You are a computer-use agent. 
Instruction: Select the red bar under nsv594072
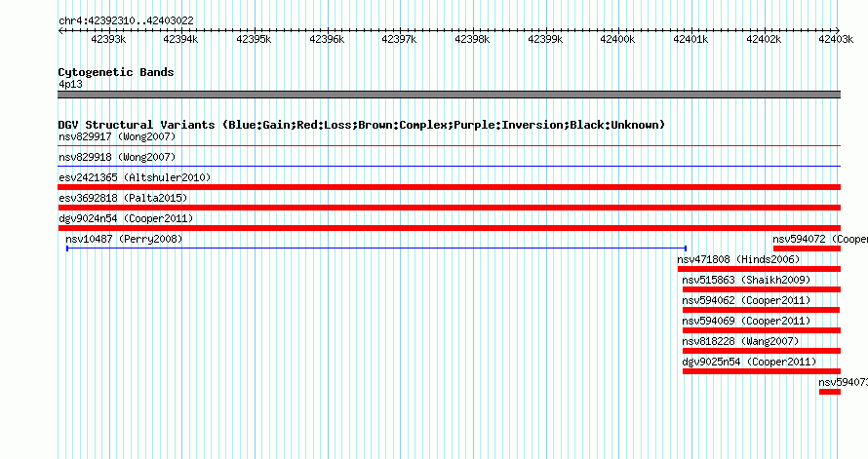(x=807, y=249)
